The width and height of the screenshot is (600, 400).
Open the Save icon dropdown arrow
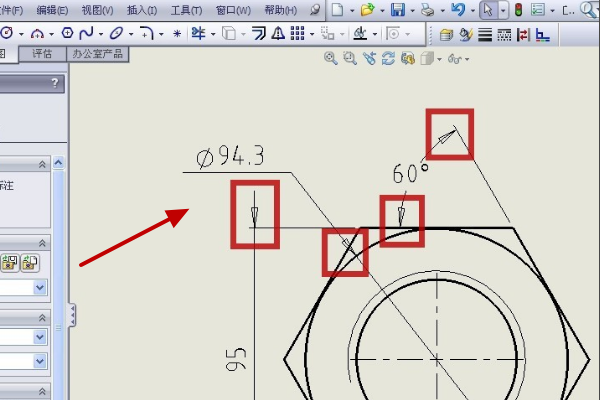click(412, 11)
